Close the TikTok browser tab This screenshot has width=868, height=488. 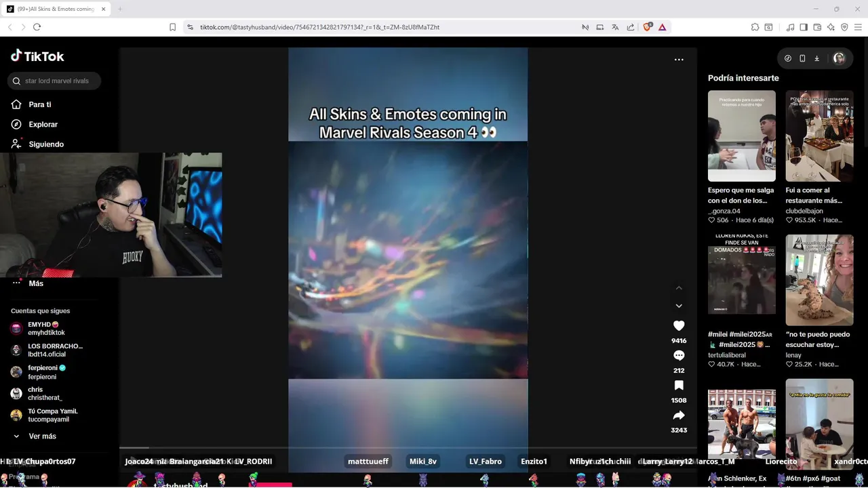[104, 9]
